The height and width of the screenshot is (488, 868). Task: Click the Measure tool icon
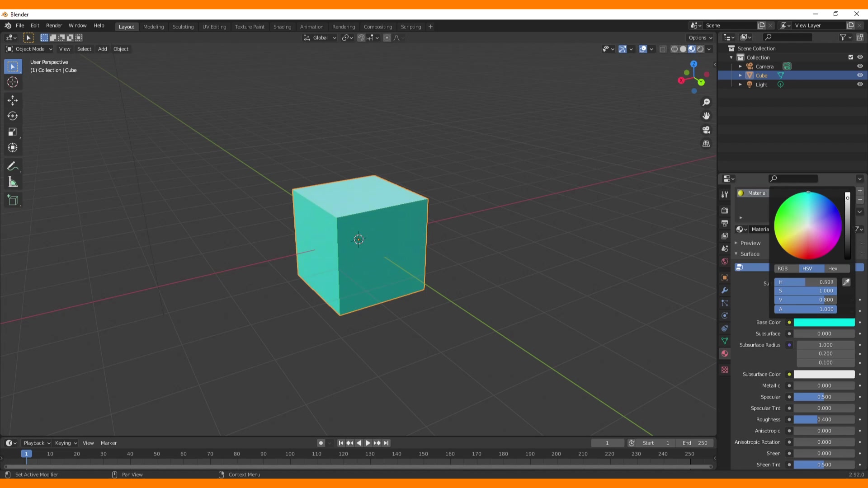tap(13, 182)
